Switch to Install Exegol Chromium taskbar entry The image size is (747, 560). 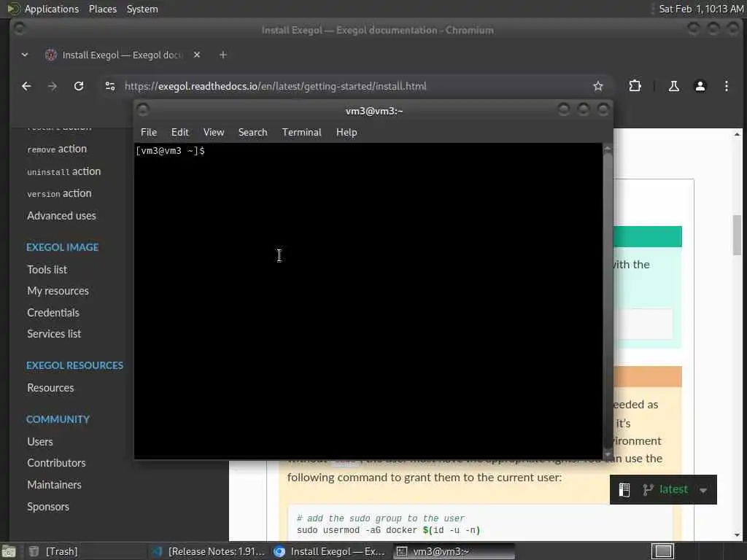[x=330, y=551]
